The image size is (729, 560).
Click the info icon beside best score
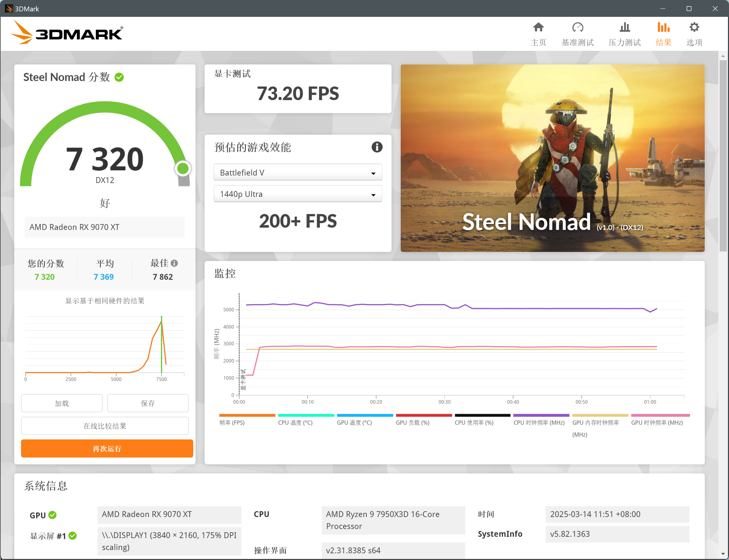click(x=174, y=263)
